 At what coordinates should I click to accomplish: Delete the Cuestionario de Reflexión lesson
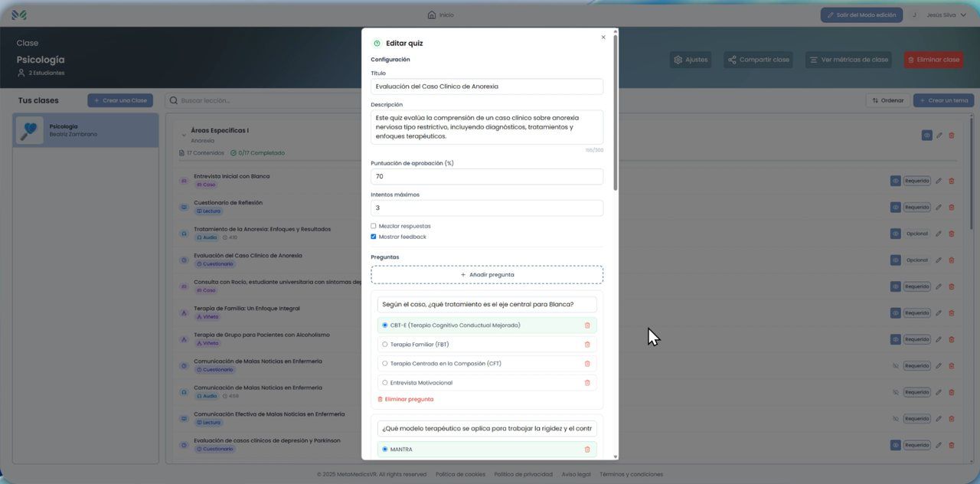952,207
